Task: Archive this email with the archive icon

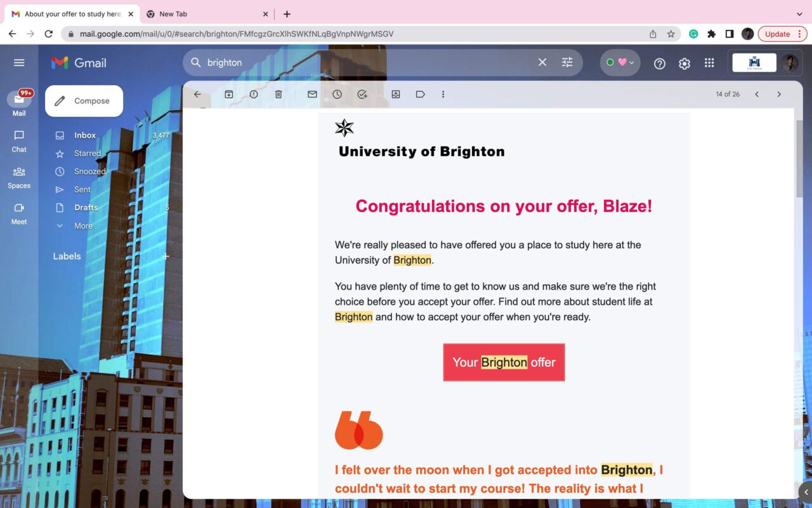Action: tap(229, 94)
